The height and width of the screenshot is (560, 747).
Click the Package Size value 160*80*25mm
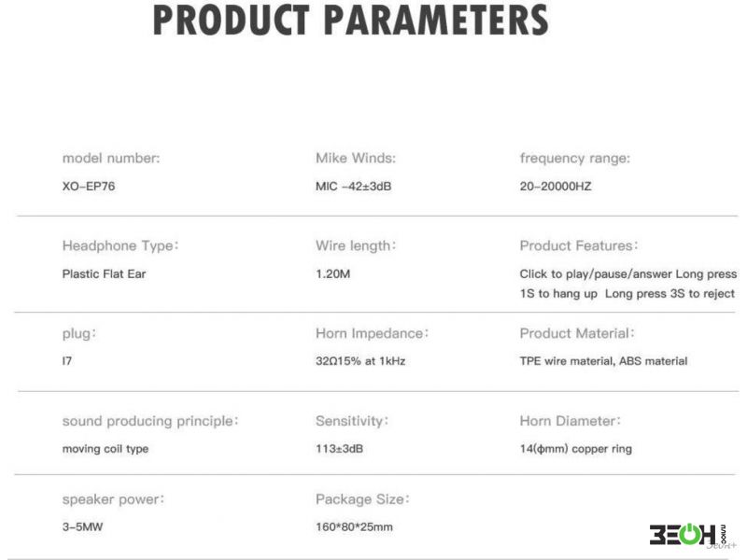click(x=354, y=526)
